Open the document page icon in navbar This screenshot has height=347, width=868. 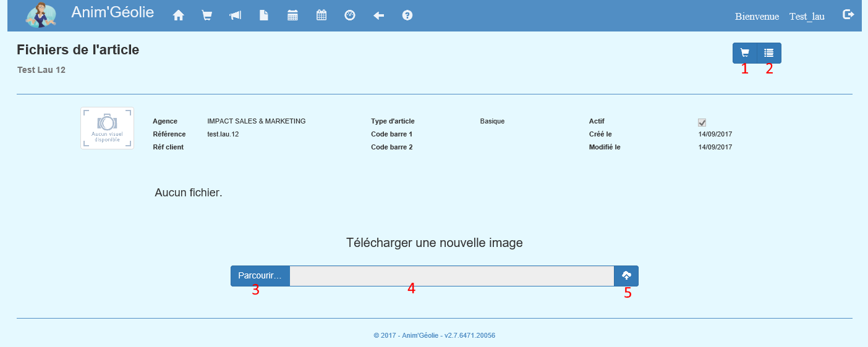pos(264,16)
